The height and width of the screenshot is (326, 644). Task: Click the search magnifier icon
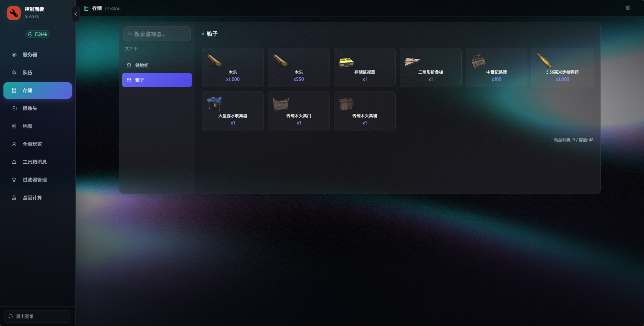[x=130, y=34]
